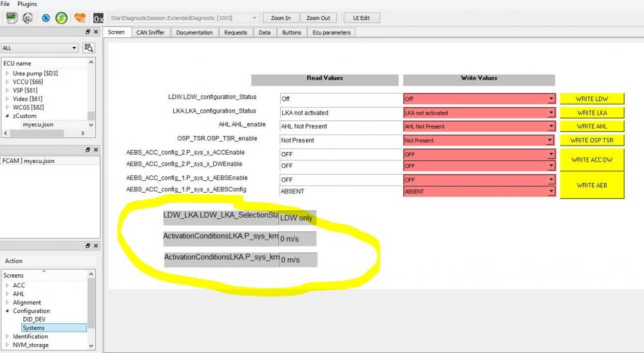
Task: Click the WRITE AHL button
Action: [x=592, y=126]
